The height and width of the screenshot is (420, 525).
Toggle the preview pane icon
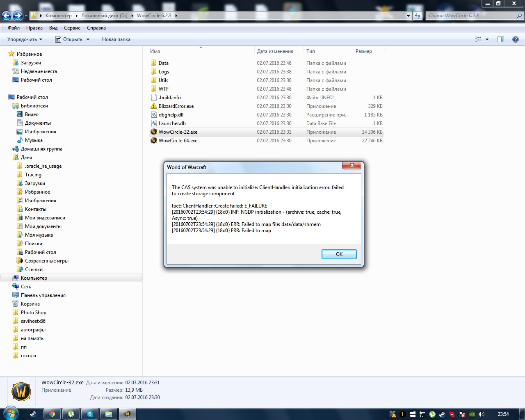(x=500, y=39)
